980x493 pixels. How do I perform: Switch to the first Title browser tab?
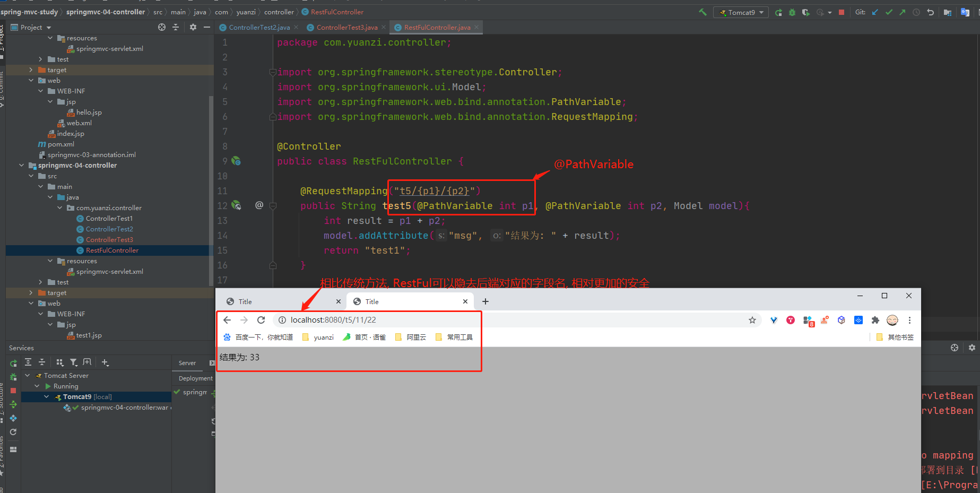(x=283, y=301)
